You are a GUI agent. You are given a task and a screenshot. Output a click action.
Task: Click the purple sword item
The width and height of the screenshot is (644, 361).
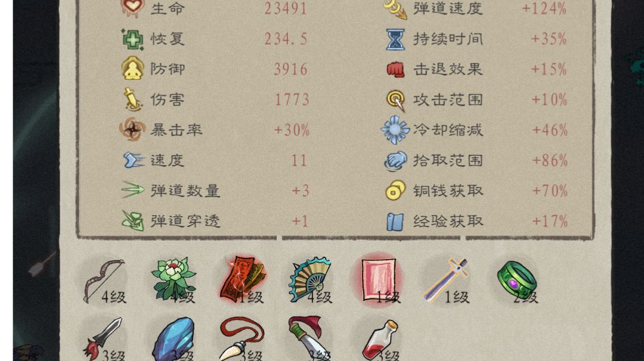(446, 280)
